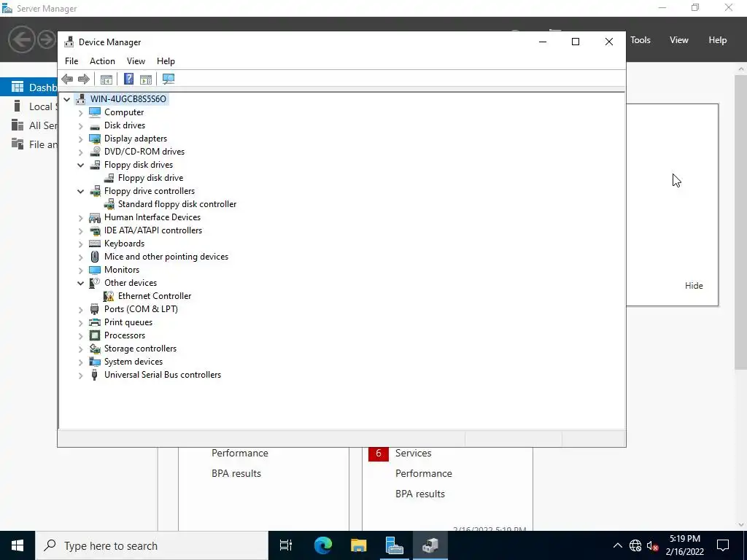Viewport: 747px width, 560px height.
Task: Click the Universal Serial Bus controllers icon
Action: click(94, 375)
